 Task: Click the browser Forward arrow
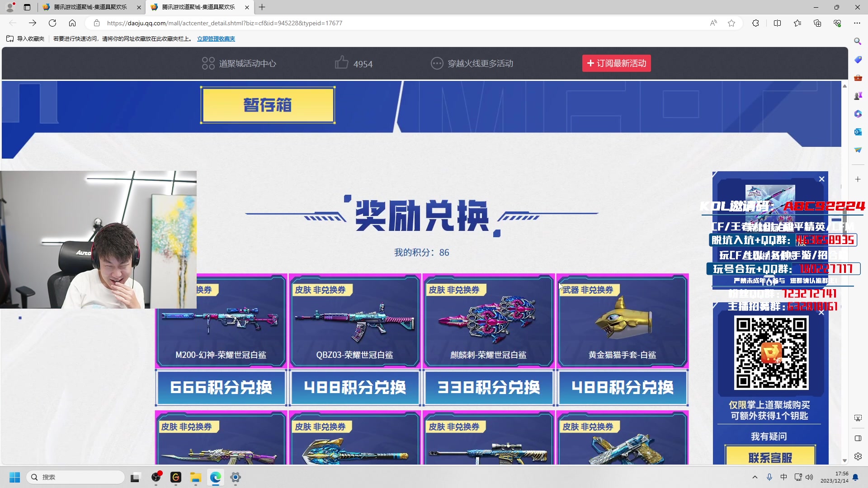click(x=33, y=23)
